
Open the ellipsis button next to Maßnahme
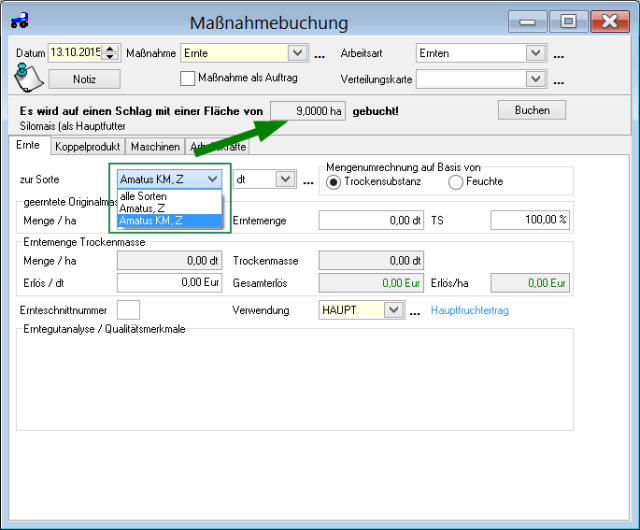tap(320, 54)
